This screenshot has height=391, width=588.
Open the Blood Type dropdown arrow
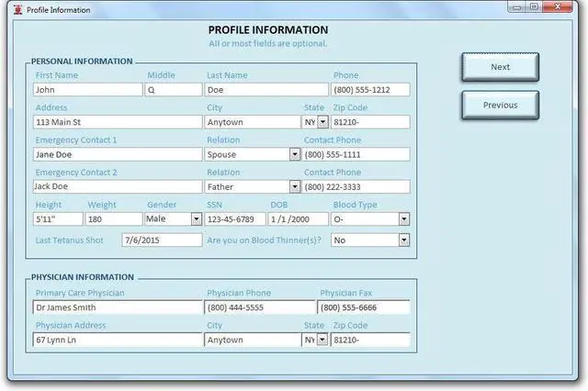(404, 219)
